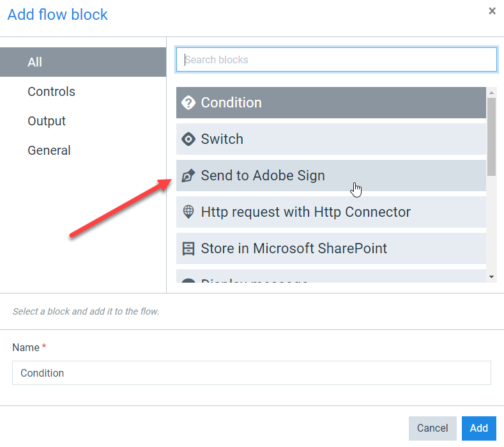504x447 pixels.
Task: Click the partially visible Display message icon
Action: 188,280
